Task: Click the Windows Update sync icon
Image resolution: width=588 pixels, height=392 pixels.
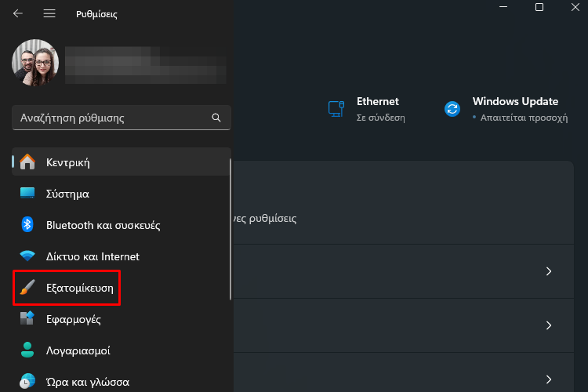Action: pos(452,109)
